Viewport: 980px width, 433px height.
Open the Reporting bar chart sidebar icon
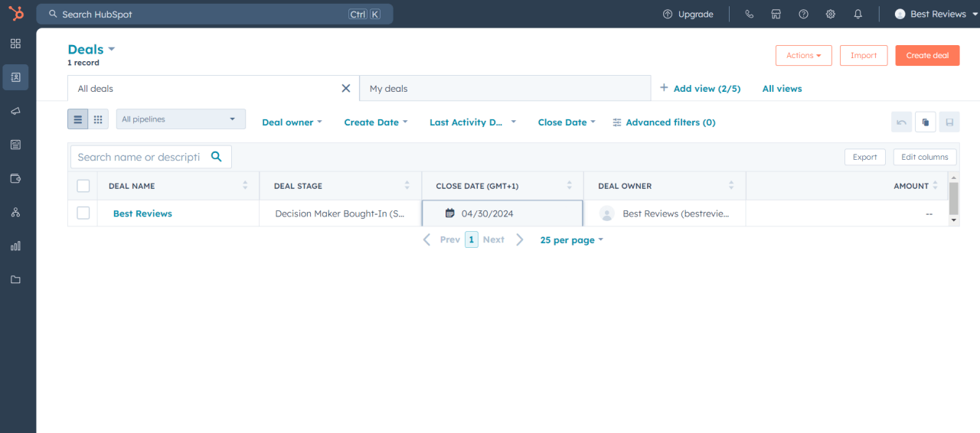pyautogui.click(x=15, y=246)
